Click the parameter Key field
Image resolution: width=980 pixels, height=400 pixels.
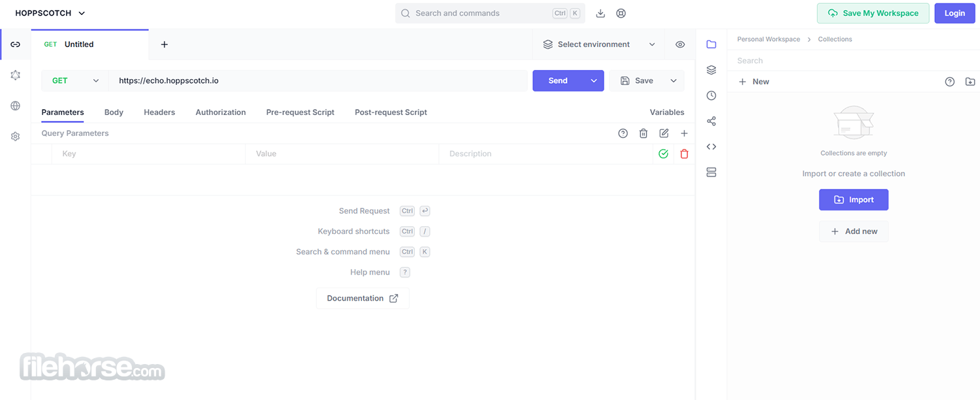(x=148, y=154)
